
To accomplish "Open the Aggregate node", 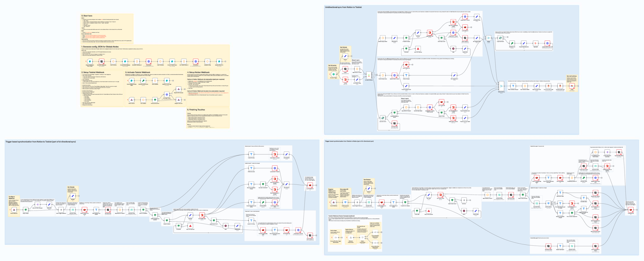I will [x=536, y=43].
